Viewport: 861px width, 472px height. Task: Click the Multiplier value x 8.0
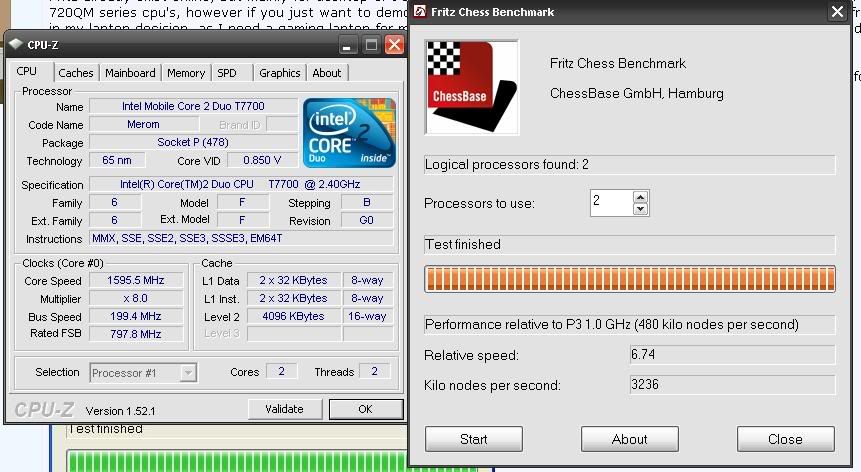coord(136,299)
